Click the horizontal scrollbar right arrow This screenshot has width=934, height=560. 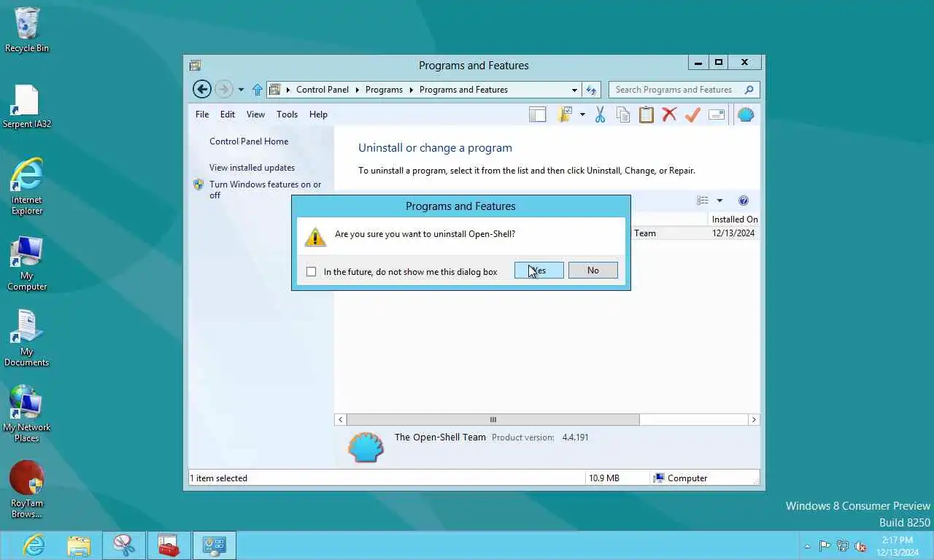coord(754,419)
